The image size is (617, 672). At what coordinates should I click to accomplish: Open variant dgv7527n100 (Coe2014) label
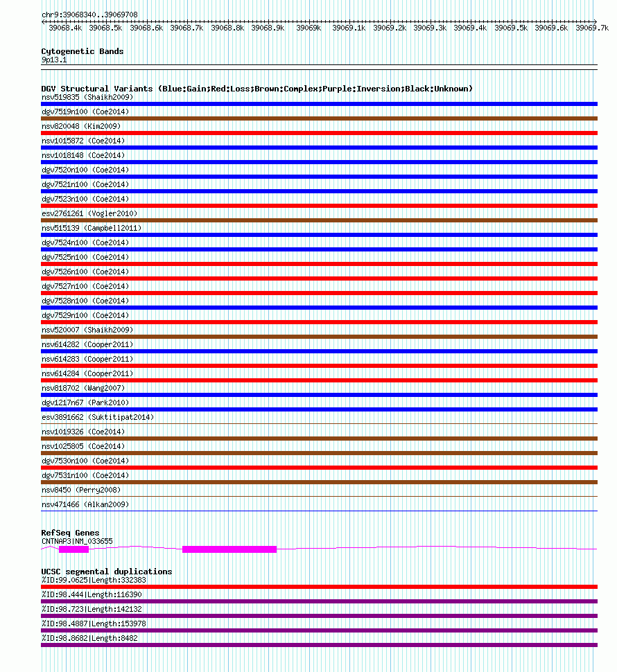tap(85, 287)
